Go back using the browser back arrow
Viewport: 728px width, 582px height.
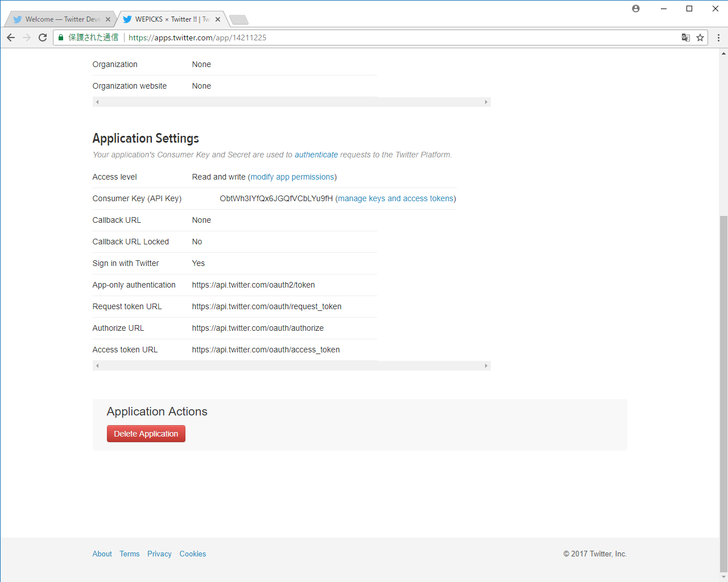(11, 38)
